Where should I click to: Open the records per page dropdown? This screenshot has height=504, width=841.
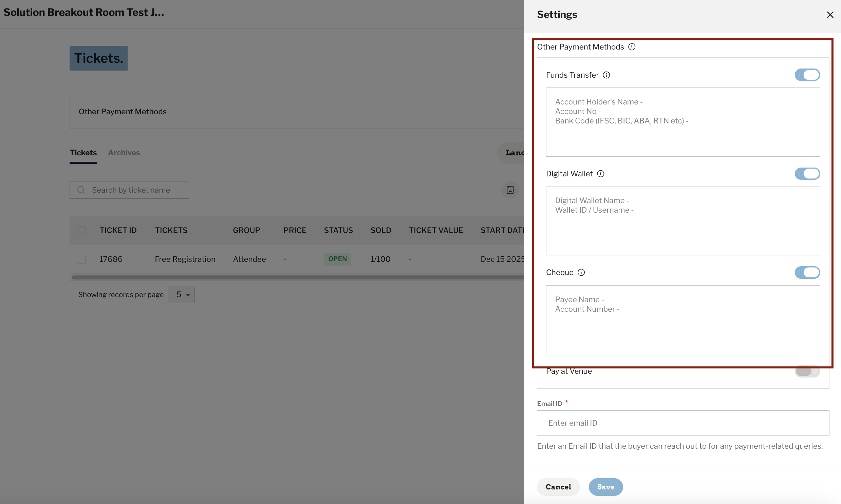182,295
